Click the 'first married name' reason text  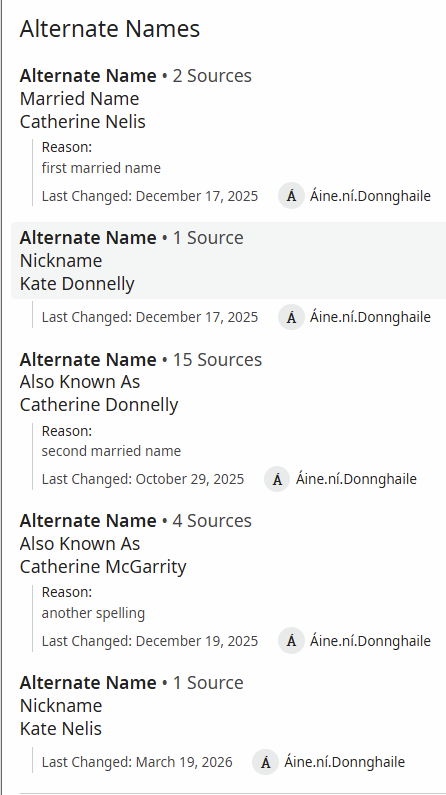pos(101,168)
